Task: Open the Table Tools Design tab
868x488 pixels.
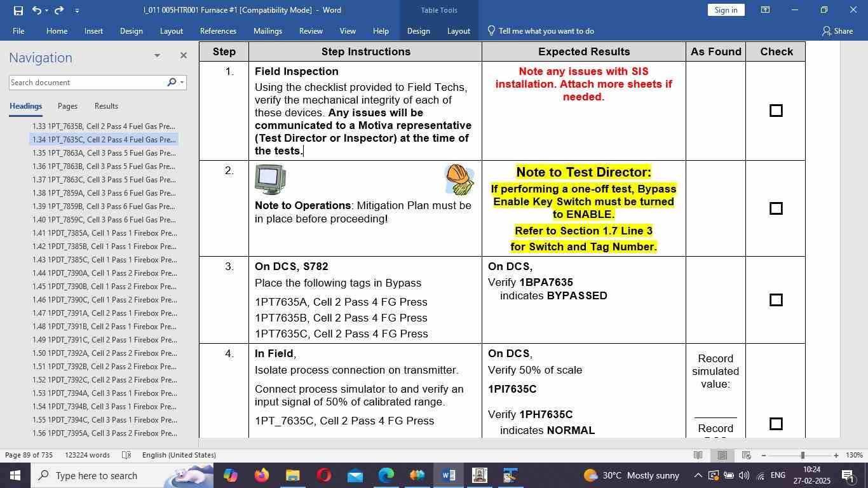Action: point(418,30)
